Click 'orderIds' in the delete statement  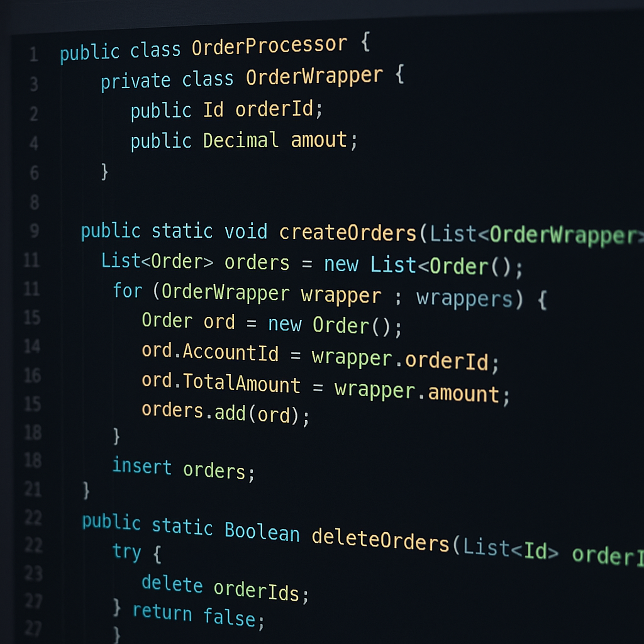point(257,591)
